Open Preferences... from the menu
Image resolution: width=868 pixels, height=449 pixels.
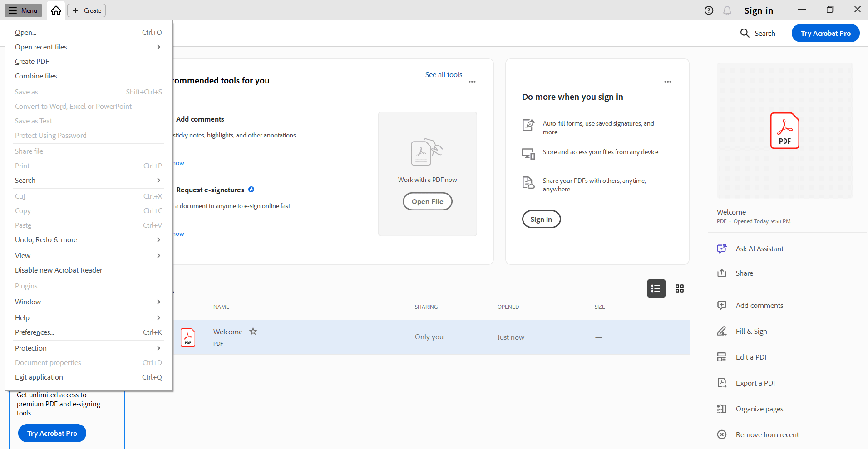[x=88, y=332]
